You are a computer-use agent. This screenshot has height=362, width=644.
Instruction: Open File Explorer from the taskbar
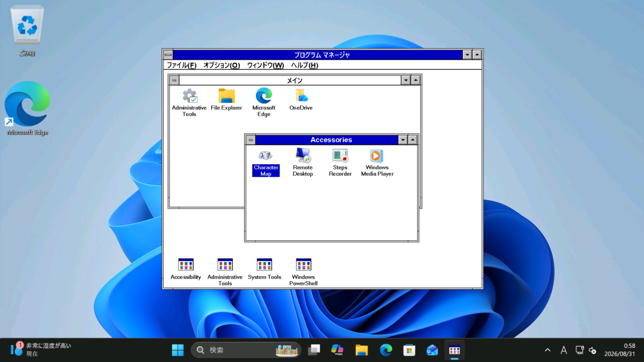(x=362, y=350)
